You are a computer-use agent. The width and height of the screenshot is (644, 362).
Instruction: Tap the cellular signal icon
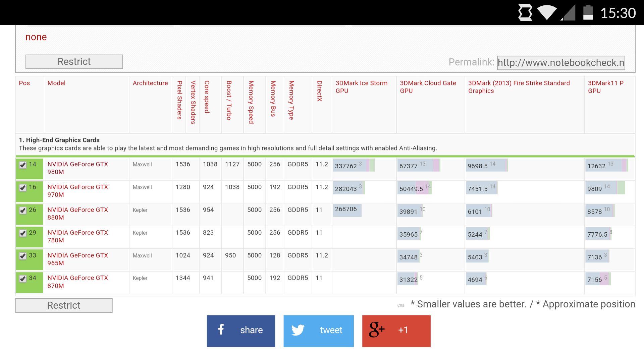(x=569, y=13)
